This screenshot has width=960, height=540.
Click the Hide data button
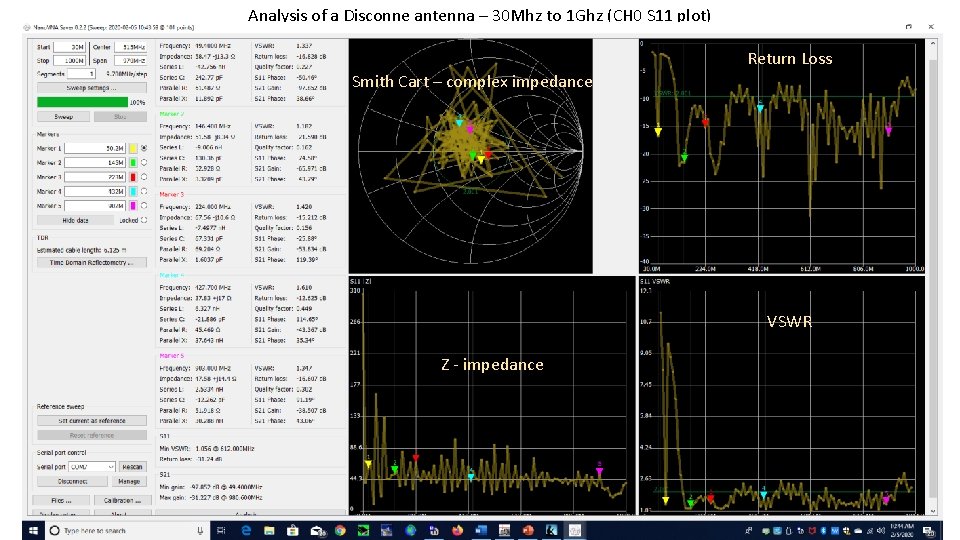(76, 220)
